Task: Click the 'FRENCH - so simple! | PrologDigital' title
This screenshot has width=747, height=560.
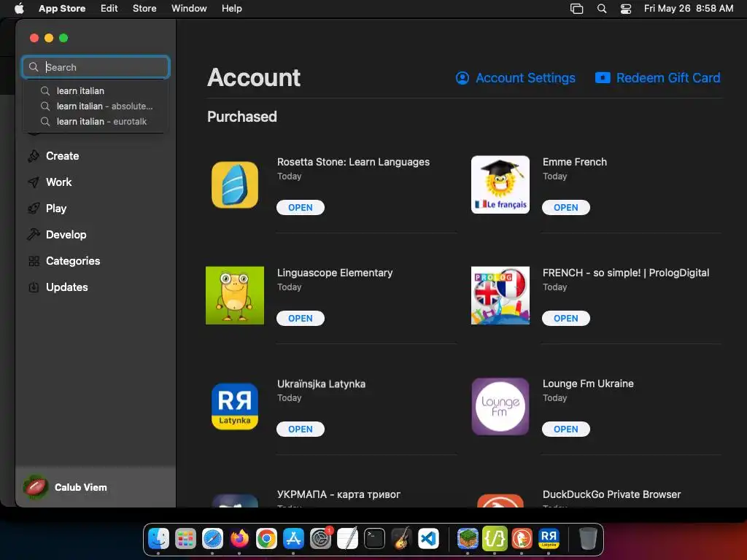Action: click(x=625, y=273)
